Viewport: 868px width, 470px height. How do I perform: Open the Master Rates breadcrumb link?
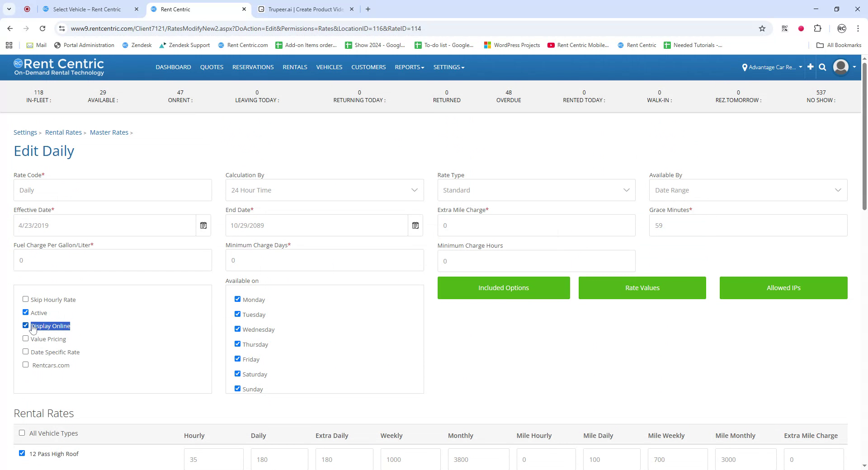coord(108,132)
